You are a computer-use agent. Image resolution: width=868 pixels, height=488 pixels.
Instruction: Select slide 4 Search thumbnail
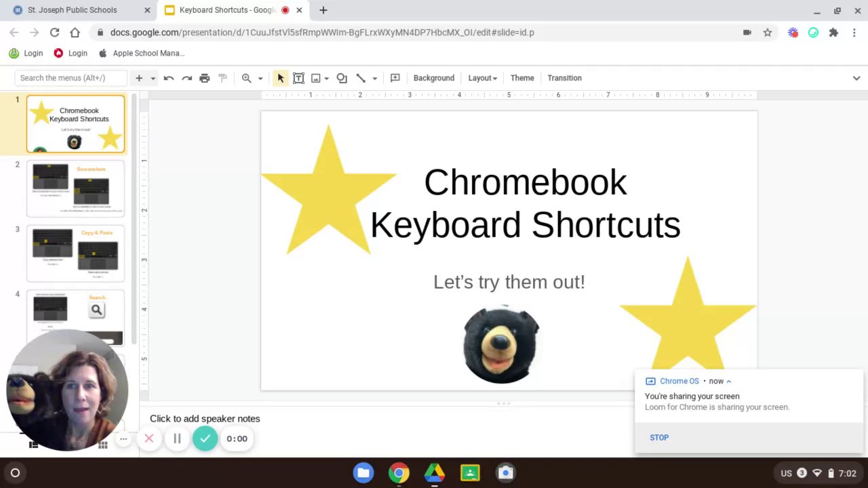(75, 317)
